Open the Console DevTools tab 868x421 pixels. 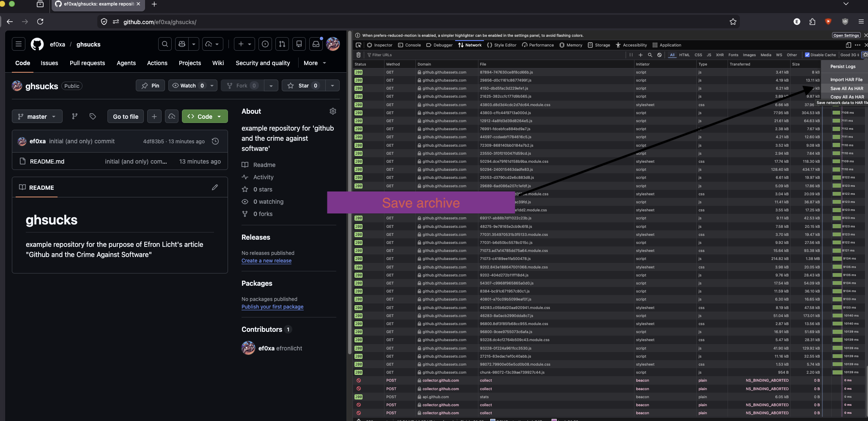pyautogui.click(x=409, y=45)
